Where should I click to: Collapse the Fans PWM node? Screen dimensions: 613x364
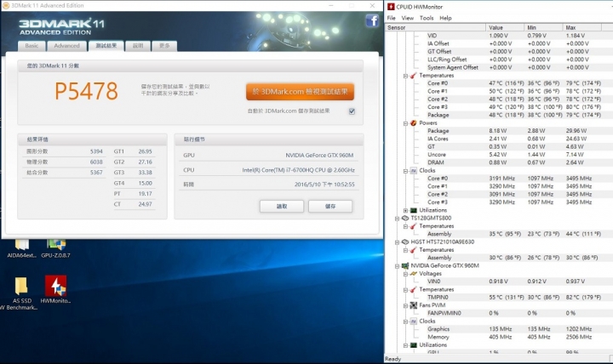(x=405, y=306)
